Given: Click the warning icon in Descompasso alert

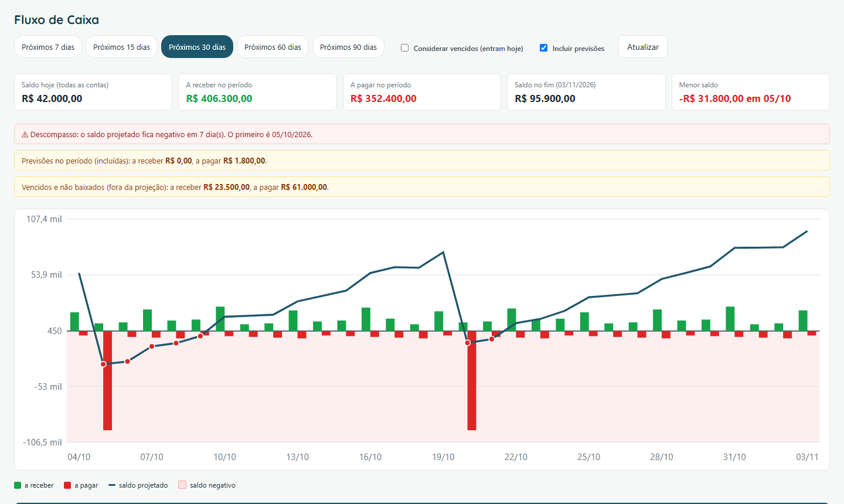Looking at the screenshot, I should pos(25,135).
